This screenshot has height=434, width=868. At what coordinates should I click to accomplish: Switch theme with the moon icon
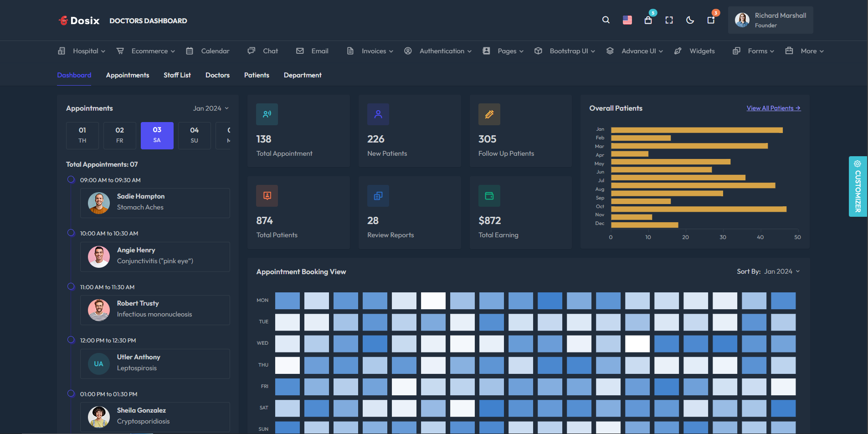690,20
